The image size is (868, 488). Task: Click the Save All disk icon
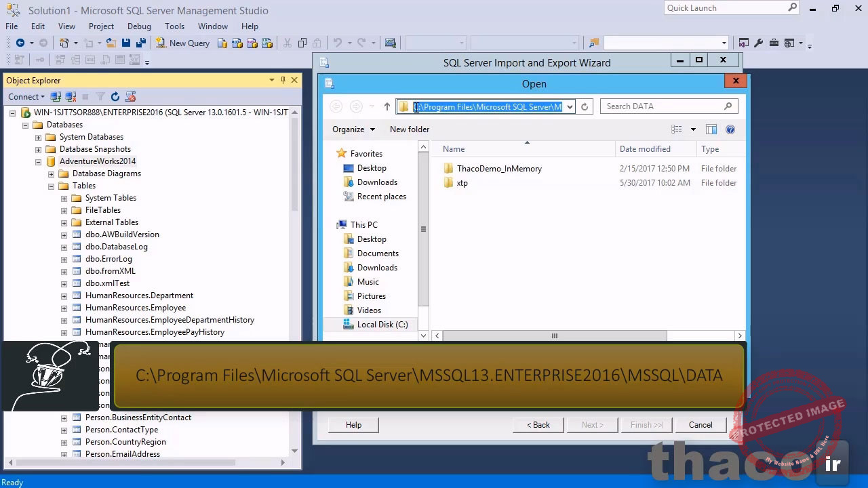[x=140, y=43]
